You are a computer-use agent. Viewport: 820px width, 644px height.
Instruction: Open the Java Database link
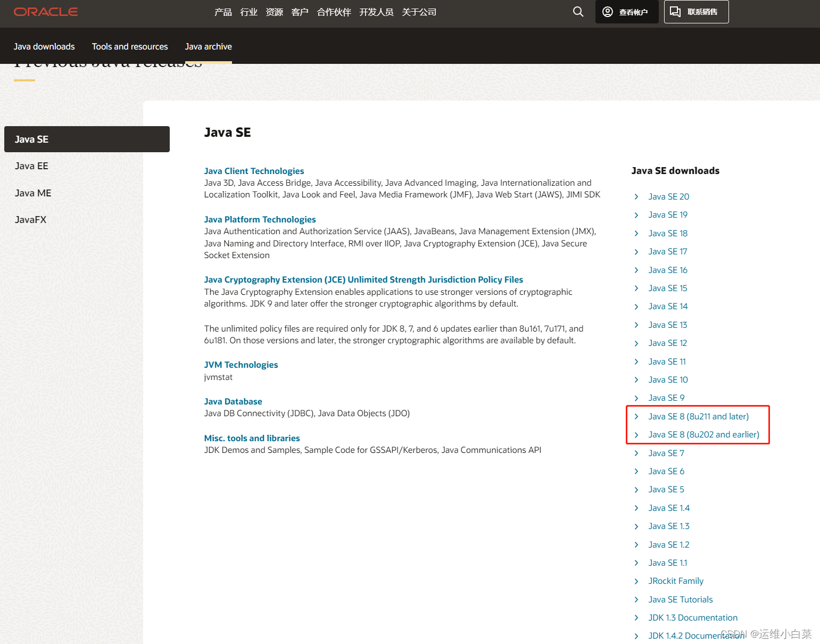click(233, 401)
